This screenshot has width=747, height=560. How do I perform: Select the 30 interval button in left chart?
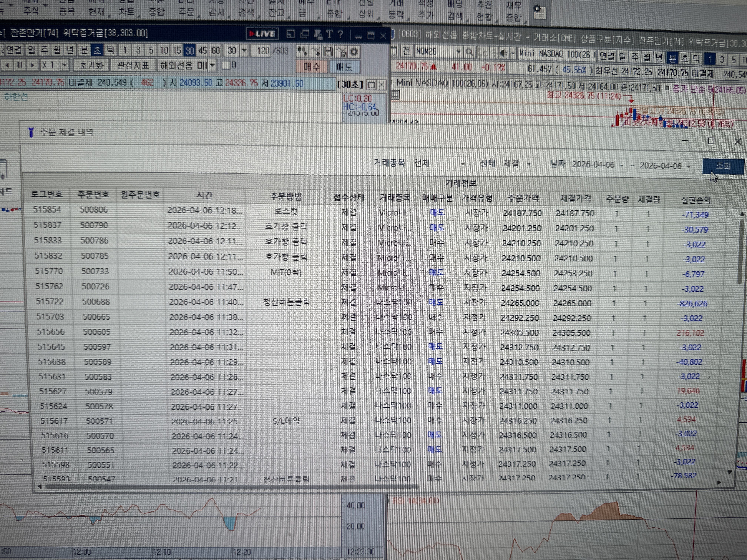[190, 51]
